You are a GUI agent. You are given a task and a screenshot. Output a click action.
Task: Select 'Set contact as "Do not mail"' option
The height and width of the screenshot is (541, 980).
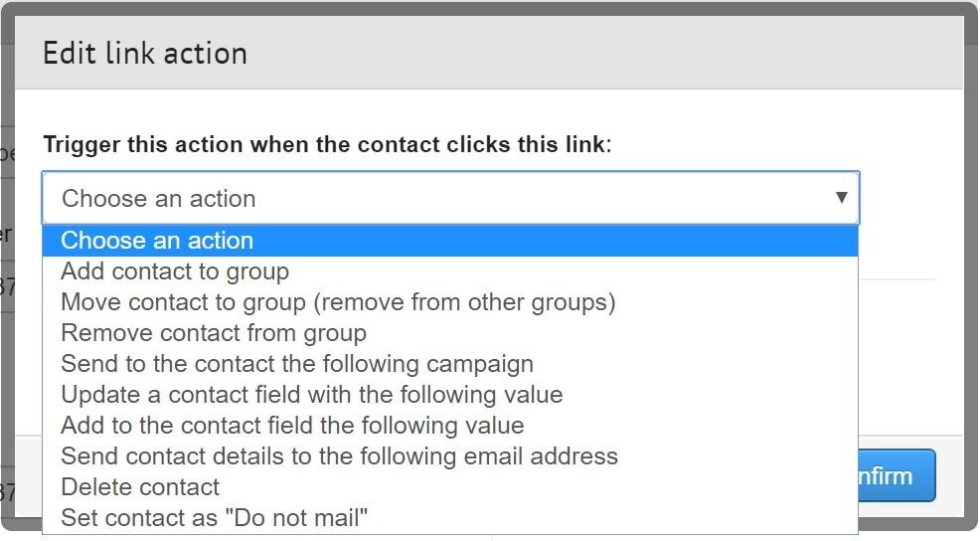[215, 518]
